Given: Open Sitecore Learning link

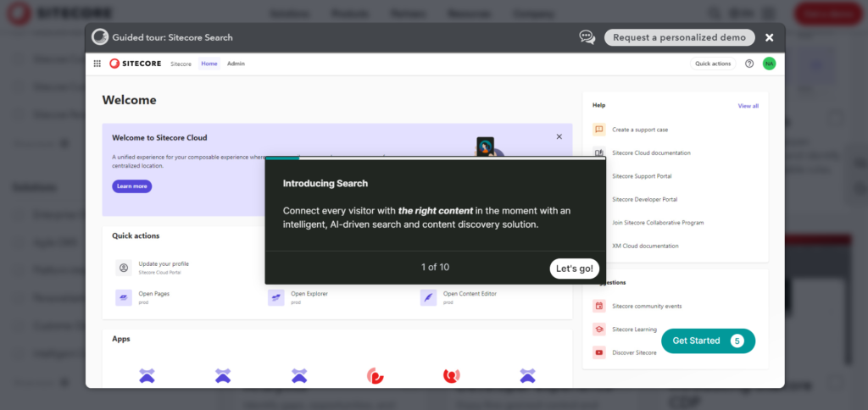Looking at the screenshot, I should click(634, 330).
